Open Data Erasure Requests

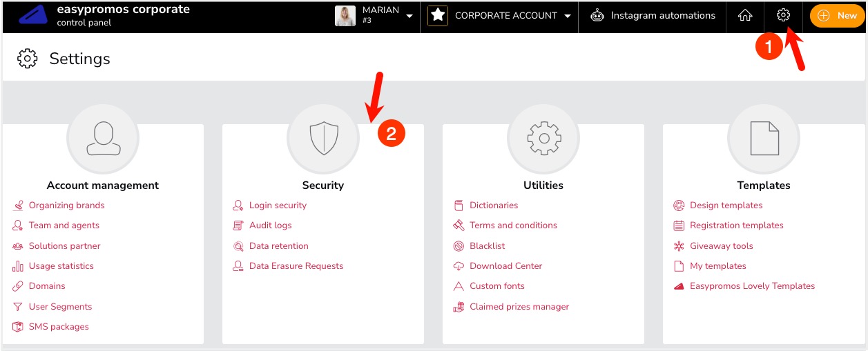[296, 266]
